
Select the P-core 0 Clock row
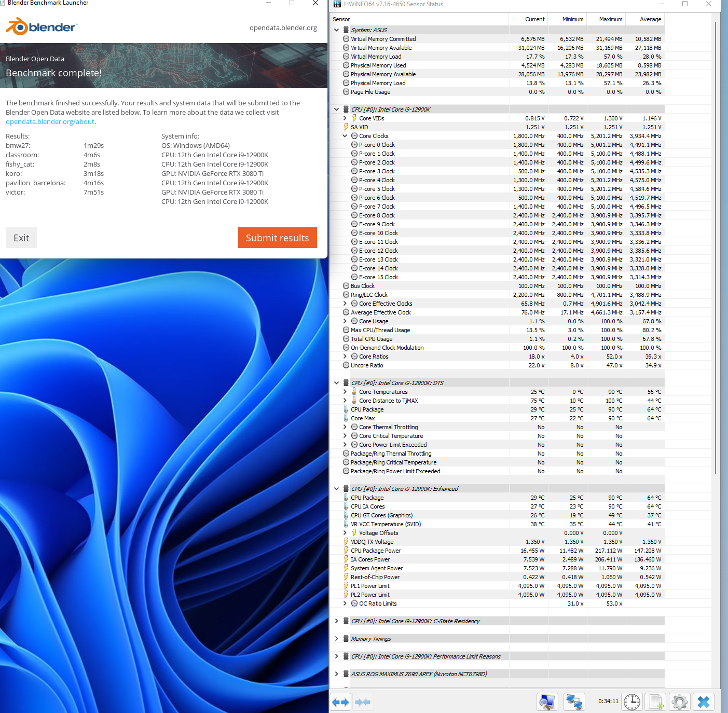[x=497, y=145]
